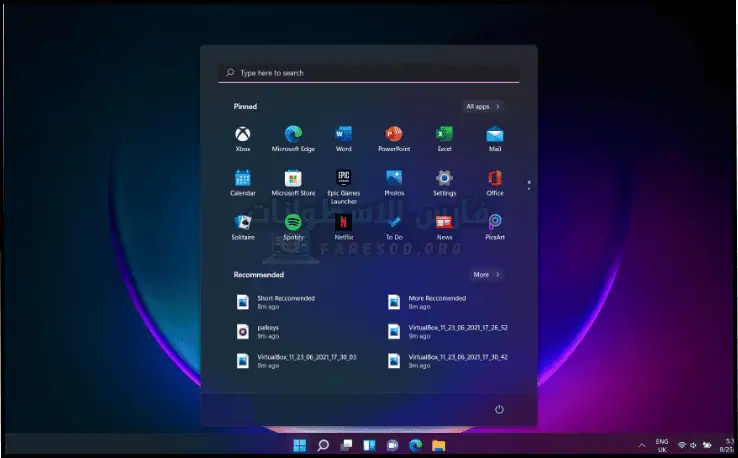Expand the All apps list
The width and height of the screenshot is (738, 458).
(x=483, y=106)
